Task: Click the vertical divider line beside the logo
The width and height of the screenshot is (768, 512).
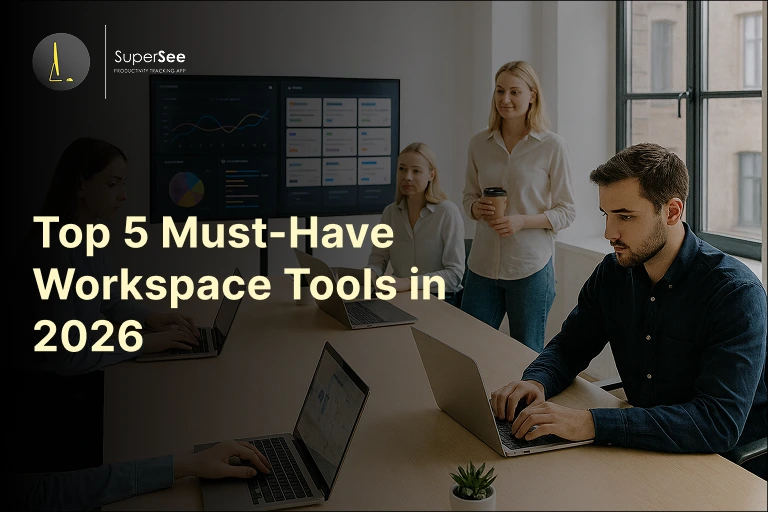Action: 105,62
